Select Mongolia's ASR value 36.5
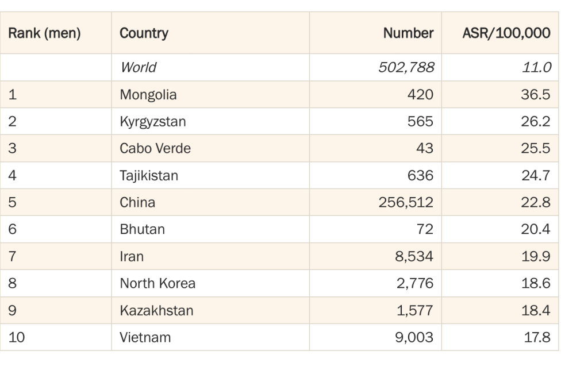Screen dimensions: 588x374 point(536,95)
